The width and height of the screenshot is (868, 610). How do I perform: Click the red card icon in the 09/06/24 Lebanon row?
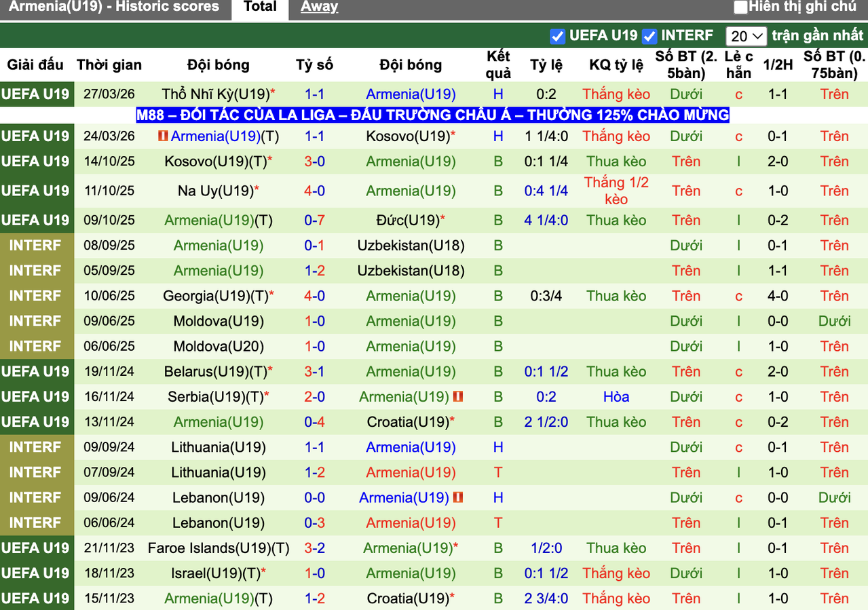point(458,497)
